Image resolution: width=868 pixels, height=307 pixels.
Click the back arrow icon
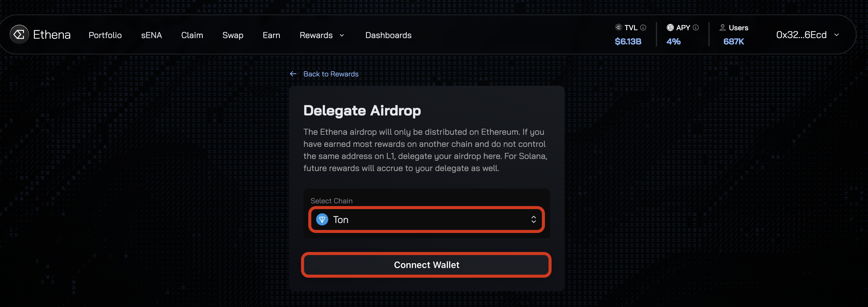(x=293, y=74)
